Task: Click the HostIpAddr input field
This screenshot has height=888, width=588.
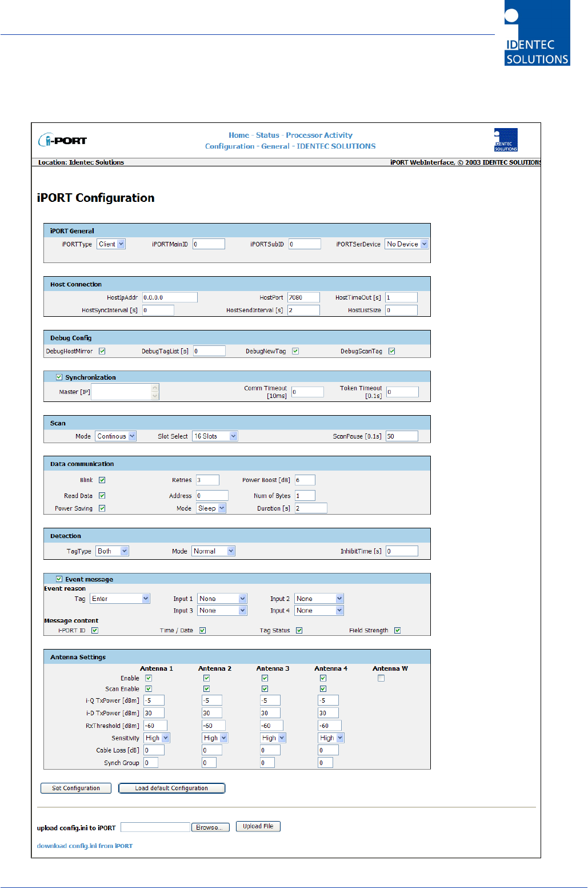Action: (x=170, y=297)
